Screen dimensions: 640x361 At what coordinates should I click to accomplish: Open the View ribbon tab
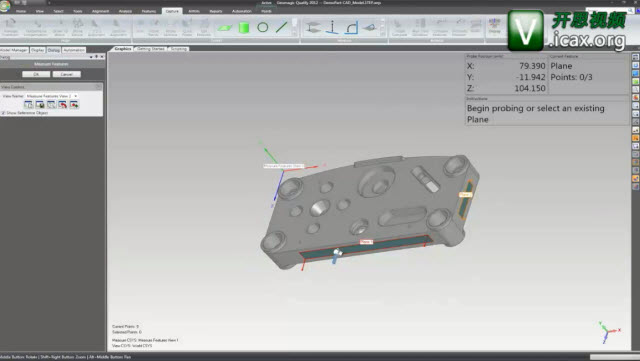tap(40, 11)
